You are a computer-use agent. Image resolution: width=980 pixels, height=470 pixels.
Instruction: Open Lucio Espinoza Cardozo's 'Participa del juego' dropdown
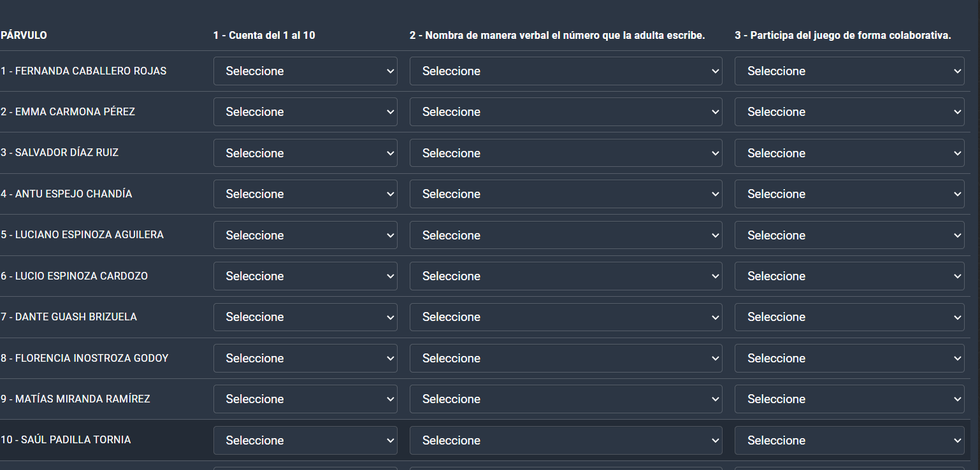pos(849,276)
